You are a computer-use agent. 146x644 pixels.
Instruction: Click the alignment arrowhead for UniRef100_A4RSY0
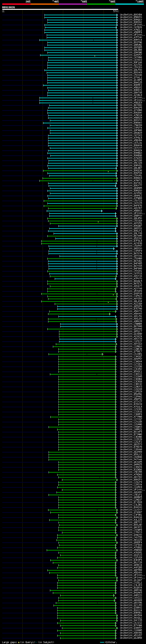click(114, 595)
